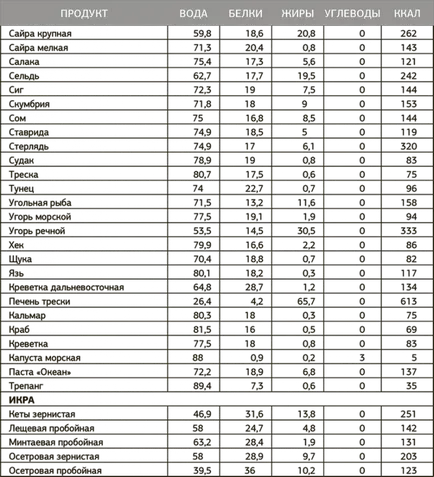
Task: Click calorie value 333 for Угорь речной
Action: 409,231
